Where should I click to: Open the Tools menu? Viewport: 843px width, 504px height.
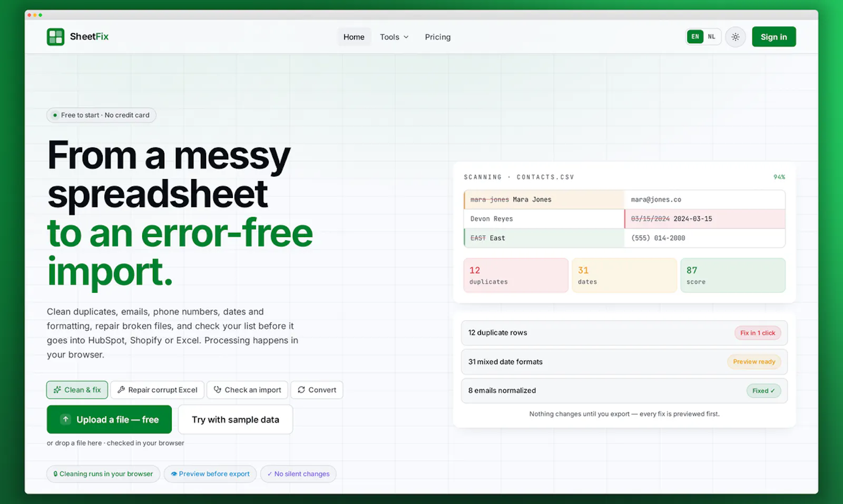tap(394, 37)
